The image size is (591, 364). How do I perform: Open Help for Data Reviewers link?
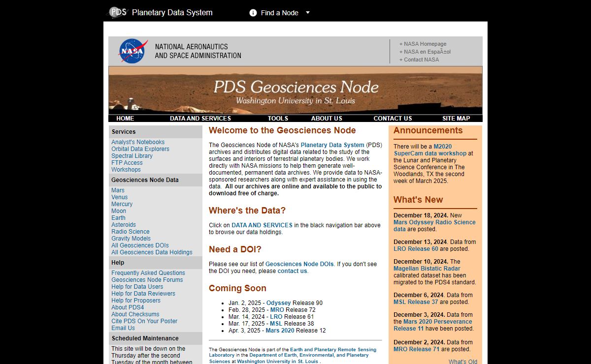pos(143,294)
